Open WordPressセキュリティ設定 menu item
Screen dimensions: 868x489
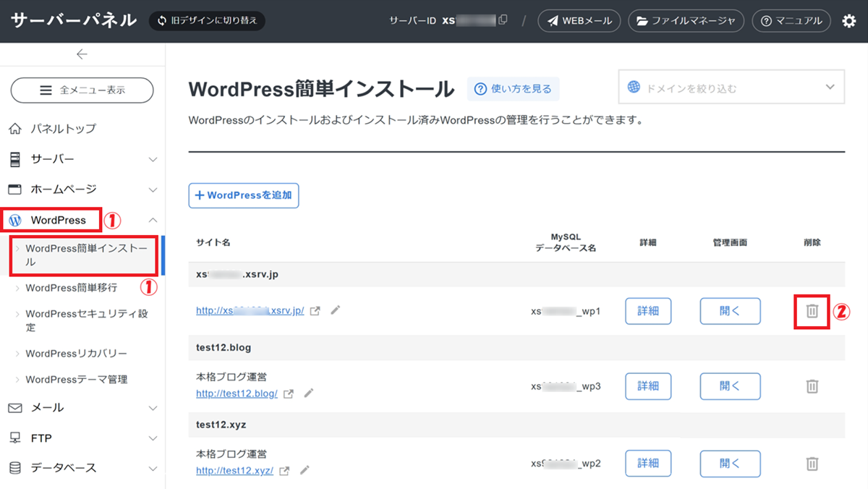pyautogui.click(x=85, y=320)
